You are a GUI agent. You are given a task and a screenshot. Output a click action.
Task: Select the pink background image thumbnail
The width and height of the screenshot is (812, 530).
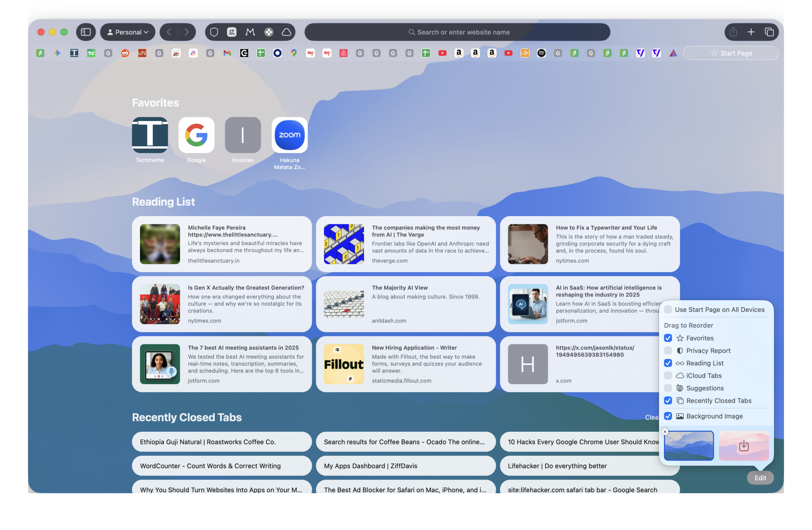(744, 446)
